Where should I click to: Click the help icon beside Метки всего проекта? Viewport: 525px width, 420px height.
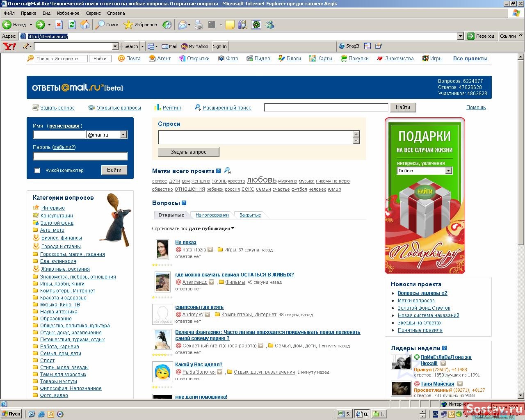pos(218,171)
